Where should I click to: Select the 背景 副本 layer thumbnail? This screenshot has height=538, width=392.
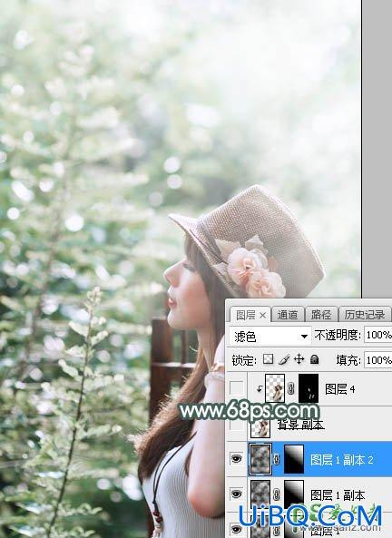[260, 428]
